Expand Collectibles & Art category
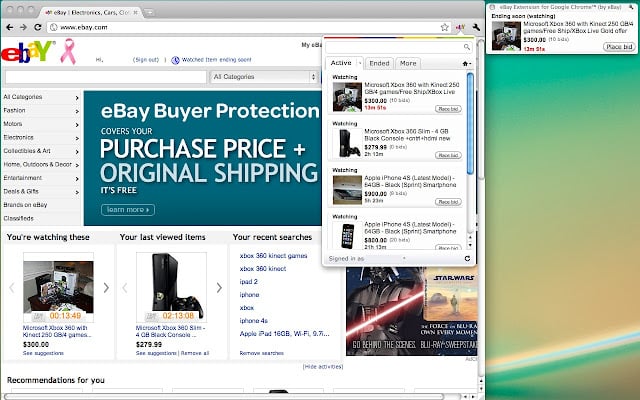This screenshot has width=640, height=400. tap(77, 151)
